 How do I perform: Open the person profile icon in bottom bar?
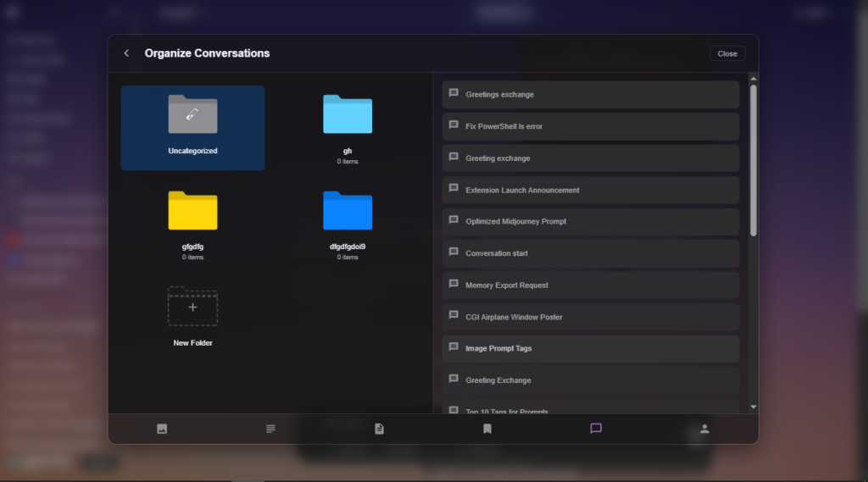(x=704, y=429)
